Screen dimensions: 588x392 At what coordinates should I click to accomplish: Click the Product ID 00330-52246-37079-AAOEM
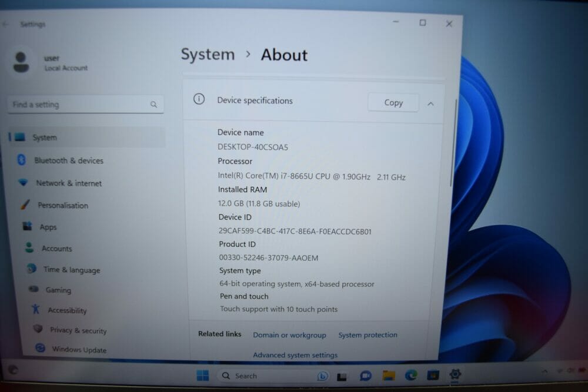tap(269, 258)
